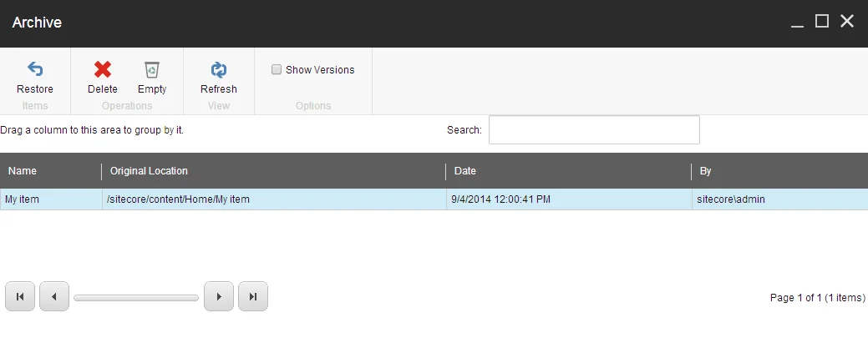Click the '9/4/2014 12:00:41 PM' date cell
Screen dimensions: 868x343
(x=569, y=199)
